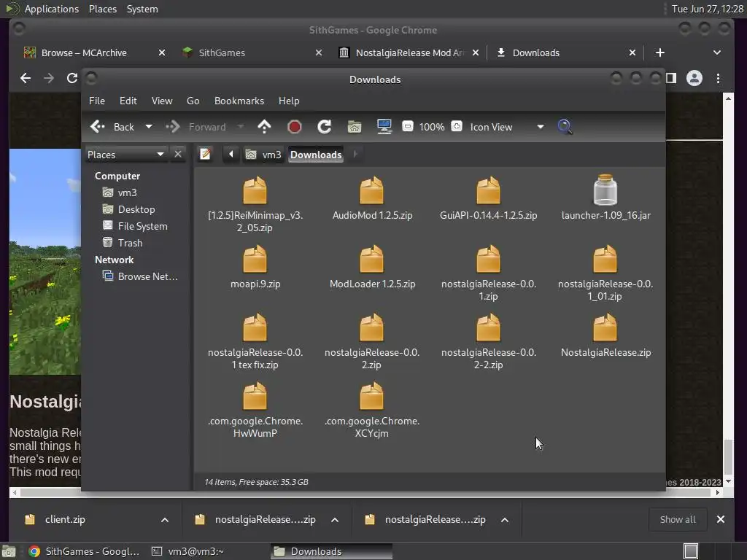Open the Home folder toolbar icon

[x=355, y=127]
